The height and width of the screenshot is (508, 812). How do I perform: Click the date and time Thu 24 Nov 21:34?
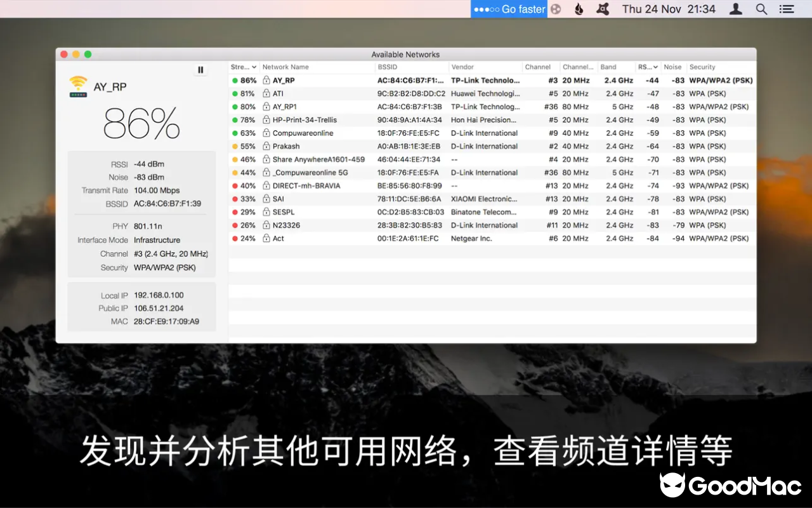point(669,9)
